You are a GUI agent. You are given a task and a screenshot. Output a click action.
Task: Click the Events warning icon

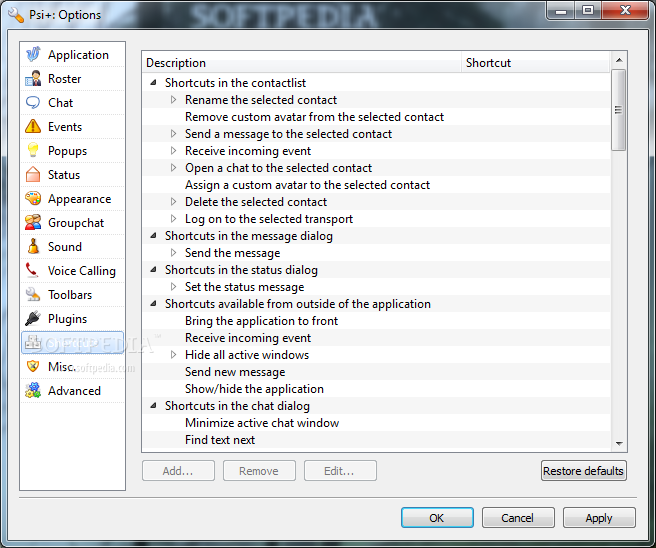pyautogui.click(x=33, y=126)
